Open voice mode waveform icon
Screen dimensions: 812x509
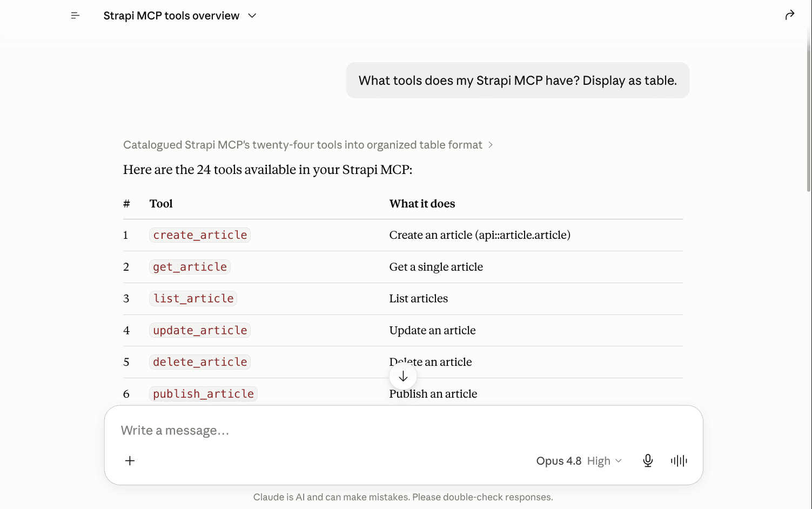[x=679, y=461]
